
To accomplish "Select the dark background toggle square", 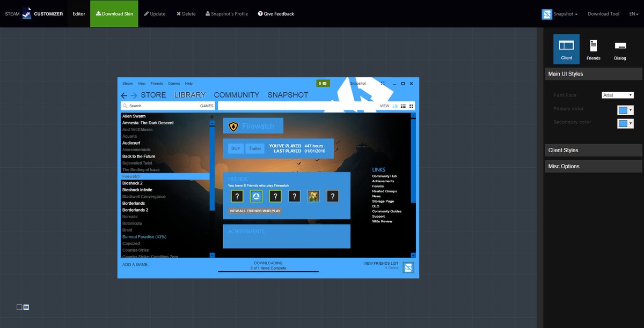I will click(x=19, y=307).
